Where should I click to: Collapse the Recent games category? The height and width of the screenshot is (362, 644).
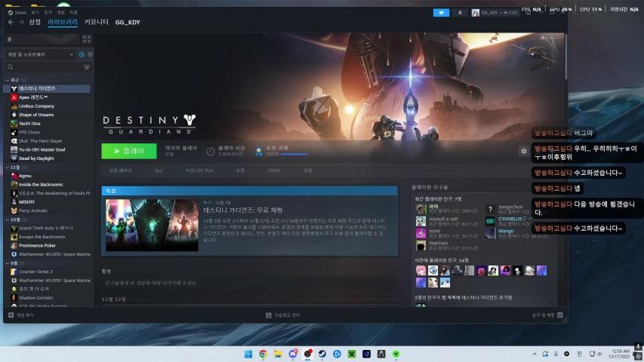(x=7, y=79)
